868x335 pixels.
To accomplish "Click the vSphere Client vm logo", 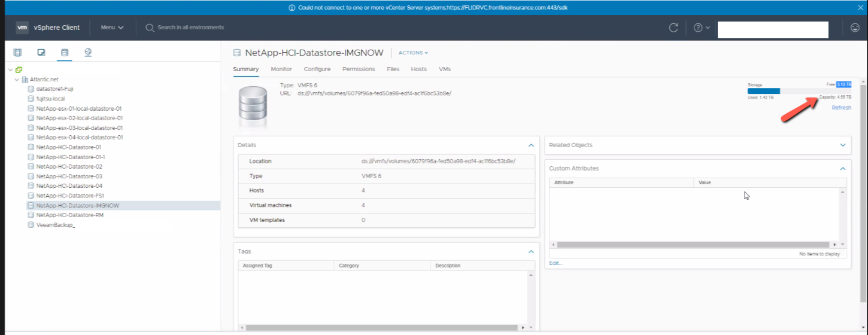I will (22, 28).
